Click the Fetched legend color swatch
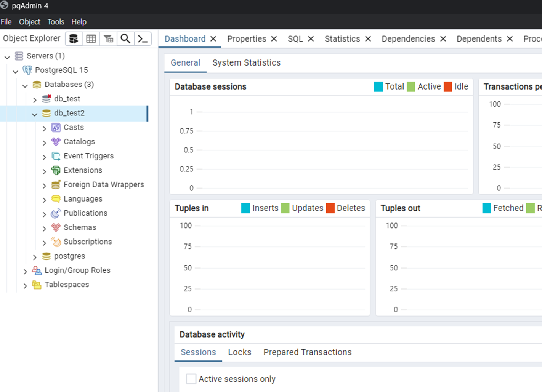The width and height of the screenshot is (542, 392). click(486, 208)
